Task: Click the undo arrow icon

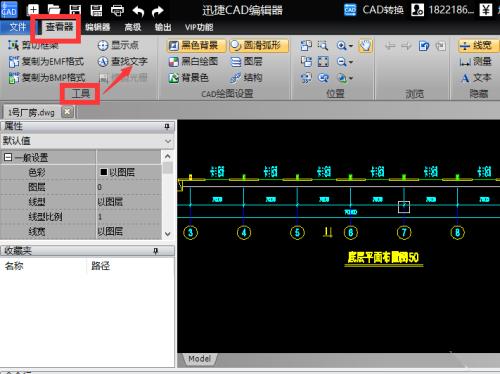Action: click(x=138, y=11)
